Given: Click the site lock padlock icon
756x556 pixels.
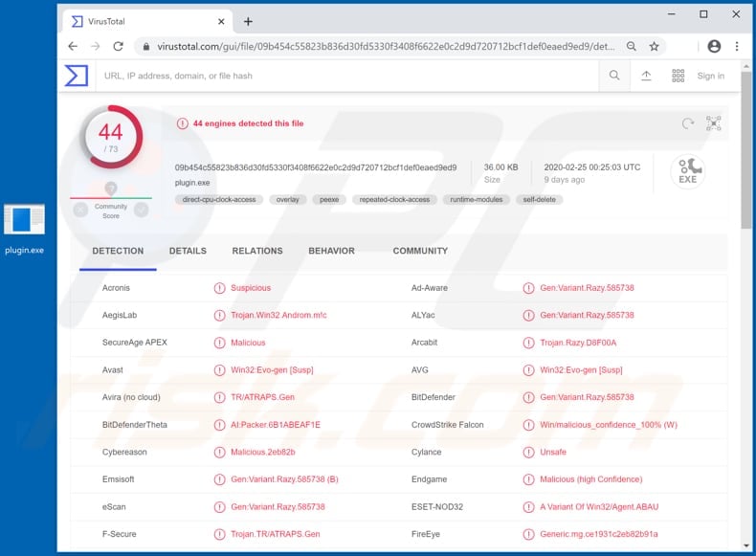Looking at the screenshot, I should tap(146, 47).
